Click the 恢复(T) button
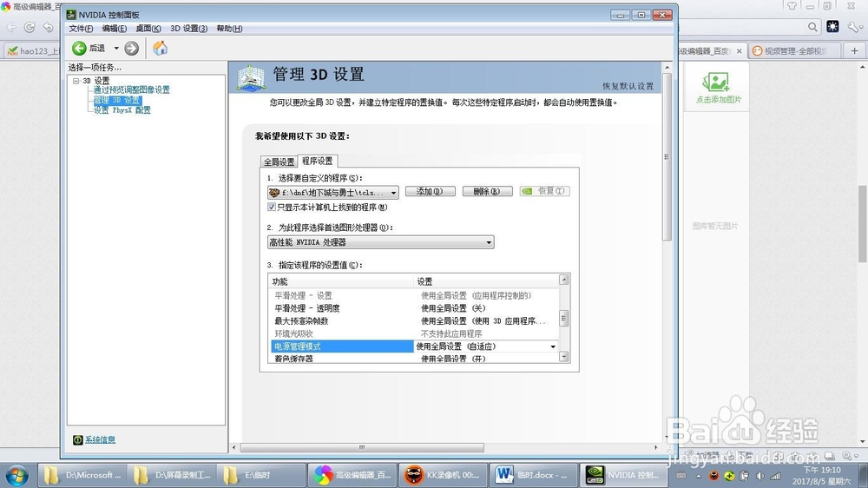868x488 pixels. tap(545, 191)
